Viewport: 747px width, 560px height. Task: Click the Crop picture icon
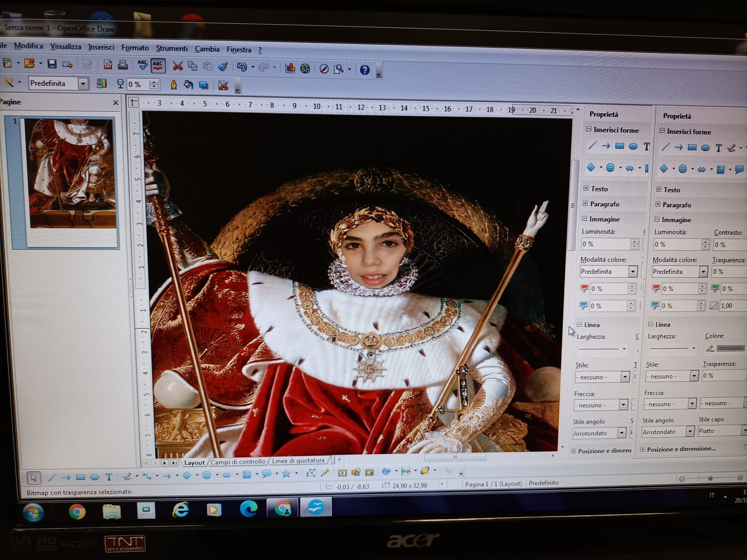click(x=223, y=86)
